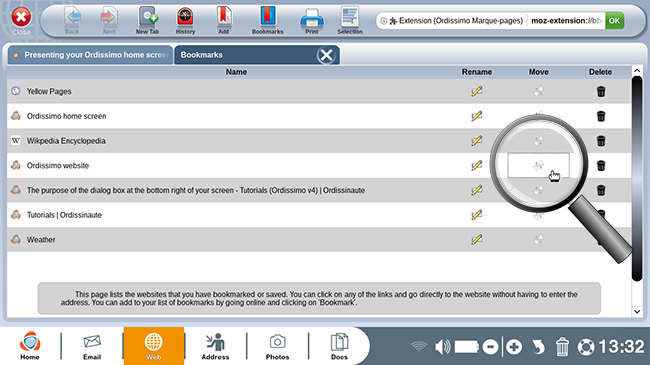The height and width of the screenshot is (365, 650).
Task: Open the Email app in bottom bar
Action: point(92,346)
